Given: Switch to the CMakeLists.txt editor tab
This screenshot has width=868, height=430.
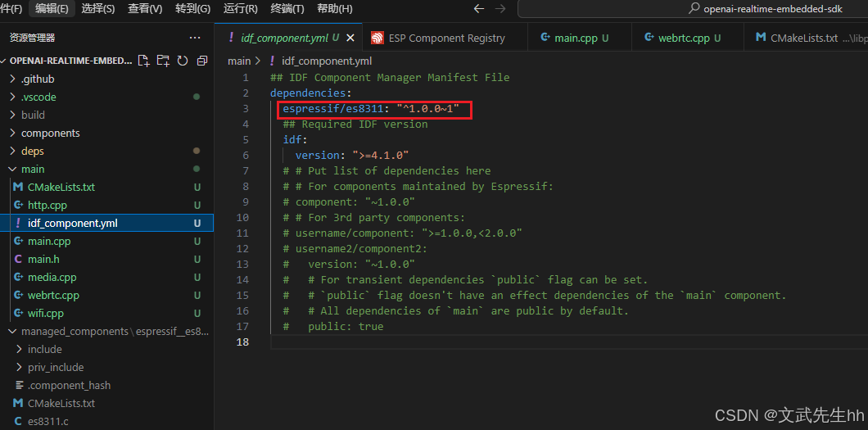Looking at the screenshot, I should 804,38.
